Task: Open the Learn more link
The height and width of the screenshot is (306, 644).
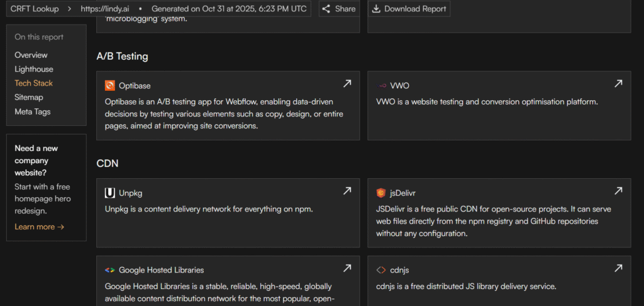Action: click(40, 227)
